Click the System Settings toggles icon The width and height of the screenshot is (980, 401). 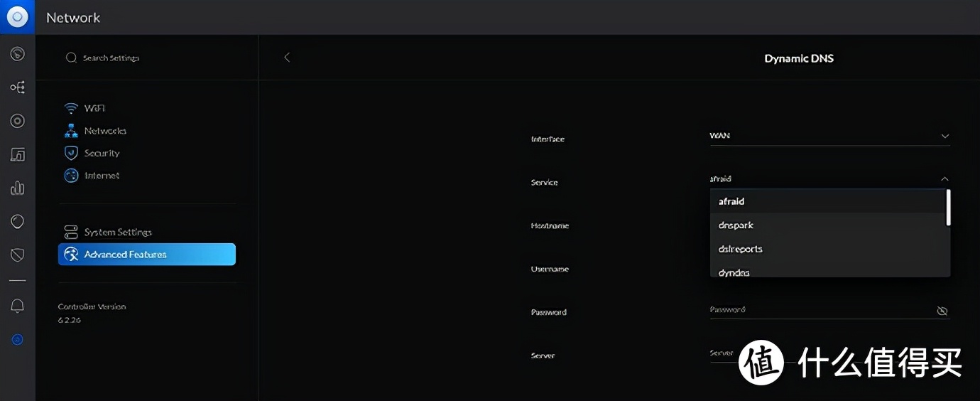coord(71,232)
